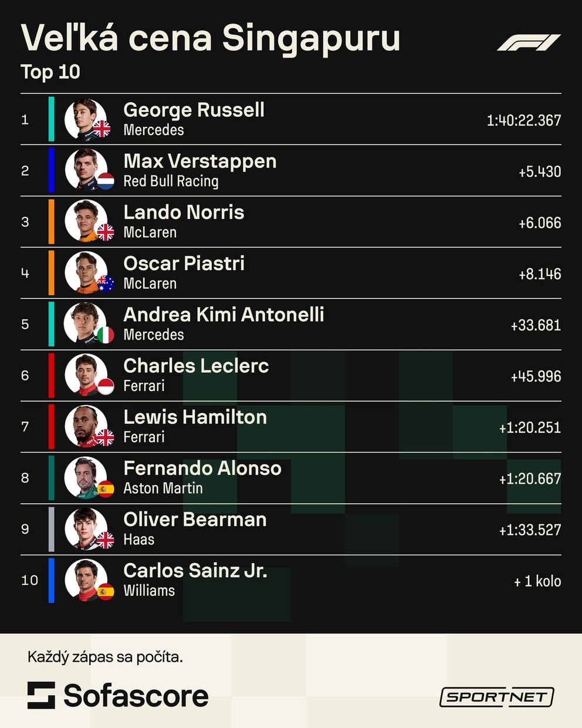The height and width of the screenshot is (728, 582).
Task: Select the Lando Norris name
Action: point(184,212)
